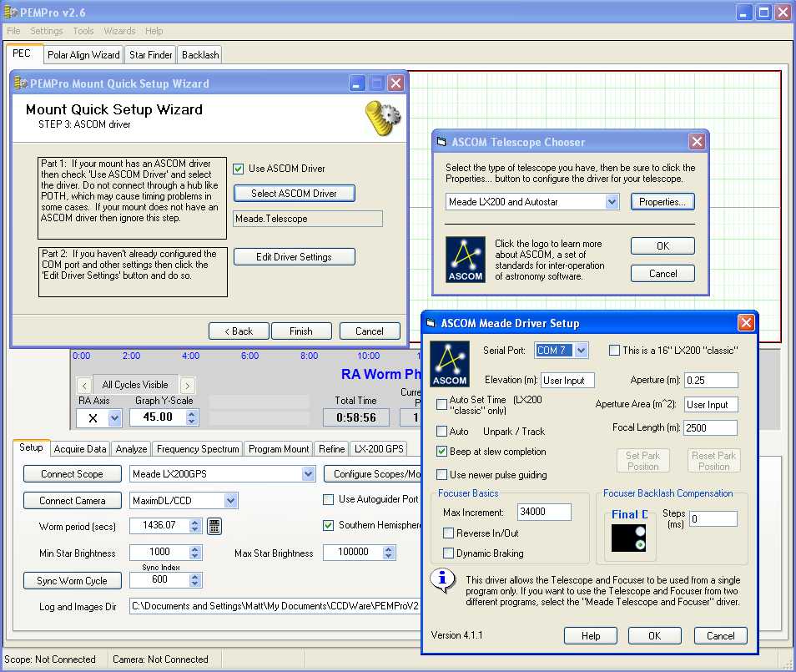Click the ASCOM logo in Meade Driver Setup

point(449,364)
